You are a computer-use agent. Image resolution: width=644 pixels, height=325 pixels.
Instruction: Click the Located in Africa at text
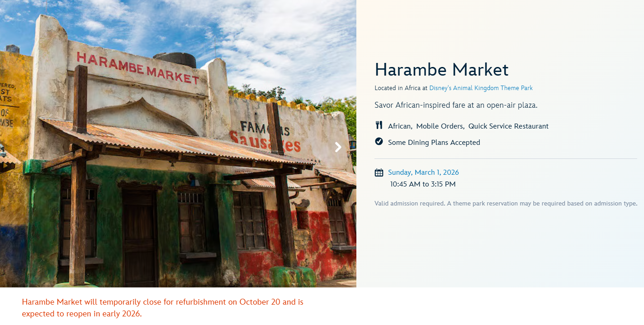(401, 88)
